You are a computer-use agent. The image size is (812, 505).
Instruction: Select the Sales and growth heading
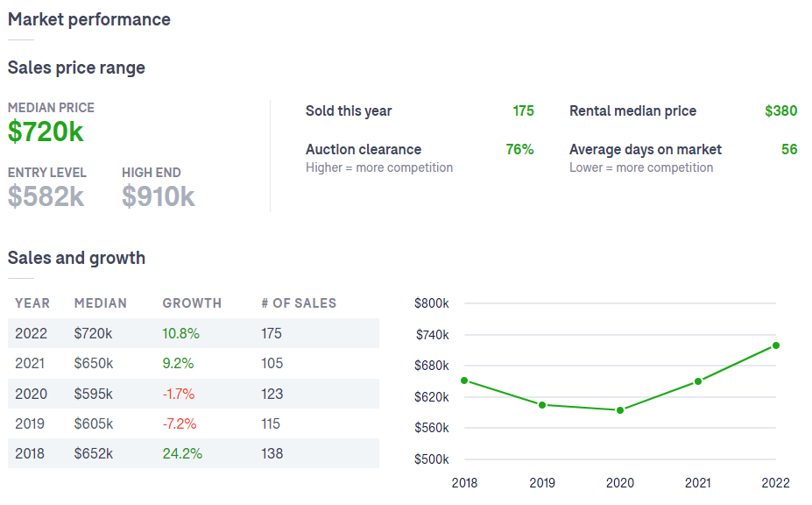(76, 259)
